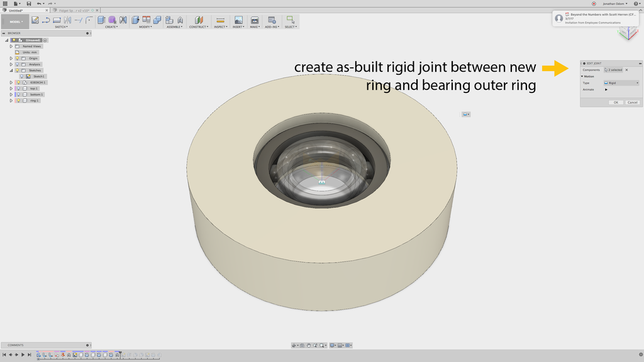Select the Press Pull tool

coord(135,19)
